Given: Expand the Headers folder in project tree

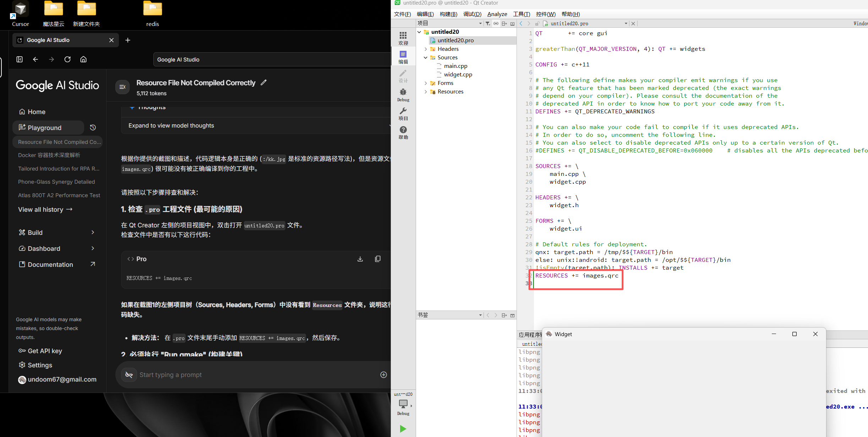Looking at the screenshot, I should (426, 49).
